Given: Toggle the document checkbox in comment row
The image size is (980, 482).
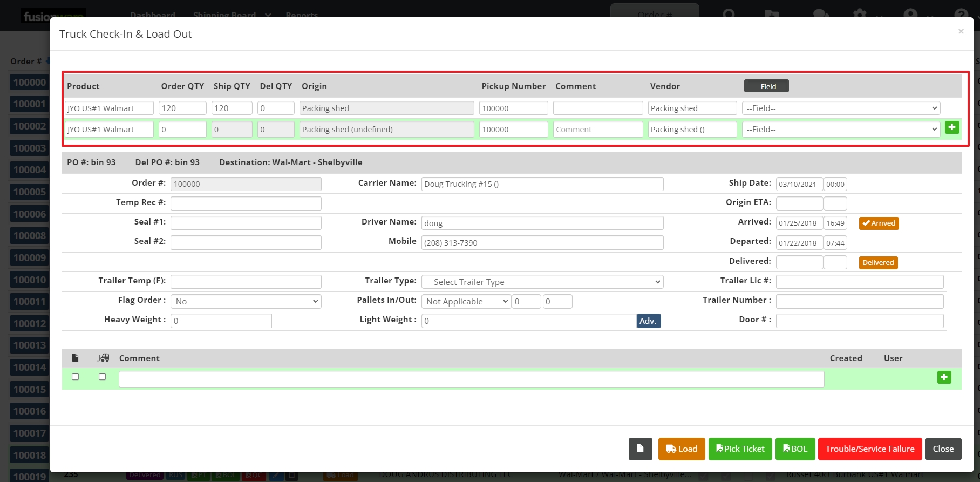Looking at the screenshot, I should pyautogui.click(x=76, y=377).
